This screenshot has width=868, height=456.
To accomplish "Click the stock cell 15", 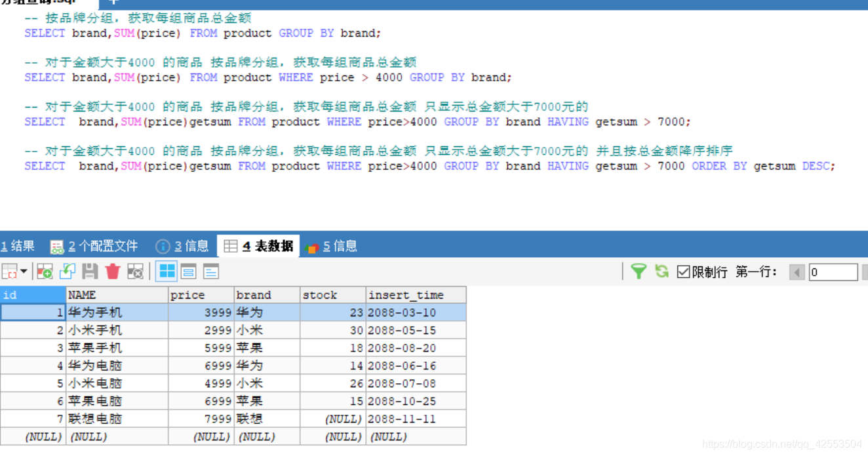I will pos(333,402).
